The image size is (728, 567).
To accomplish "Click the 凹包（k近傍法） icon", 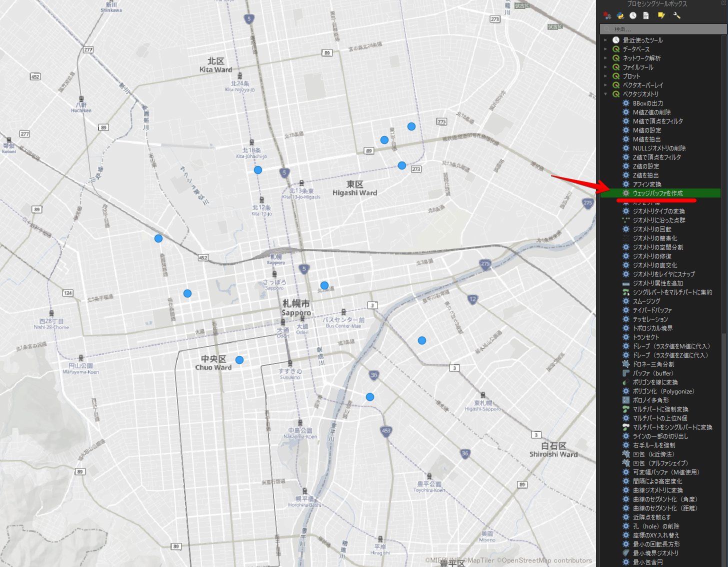I will click(x=626, y=454).
